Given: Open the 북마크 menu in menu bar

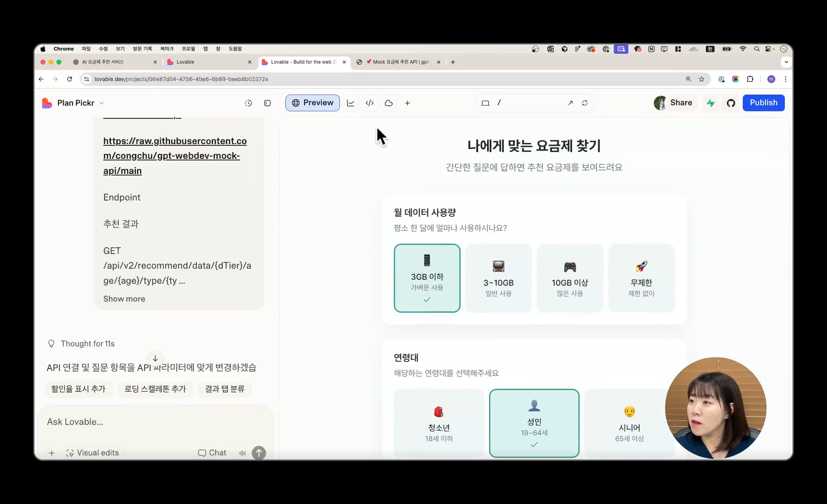Looking at the screenshot, I should (167, 49).
